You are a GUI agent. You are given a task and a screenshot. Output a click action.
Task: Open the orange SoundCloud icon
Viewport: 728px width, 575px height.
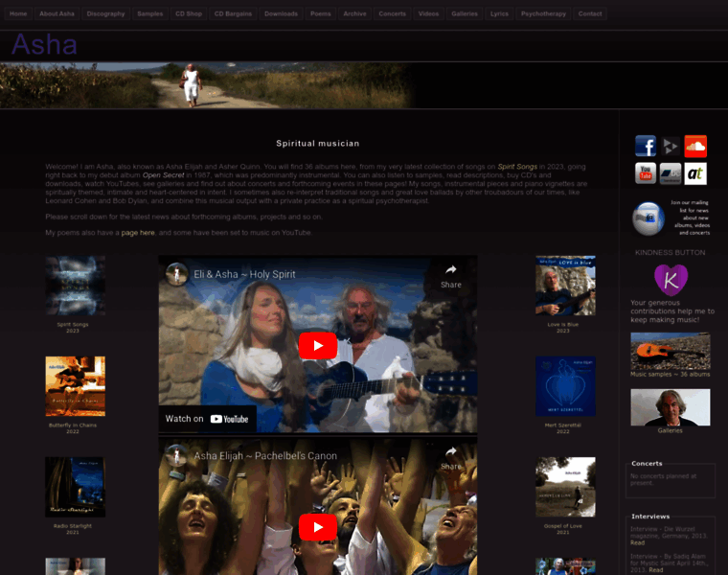695,147
